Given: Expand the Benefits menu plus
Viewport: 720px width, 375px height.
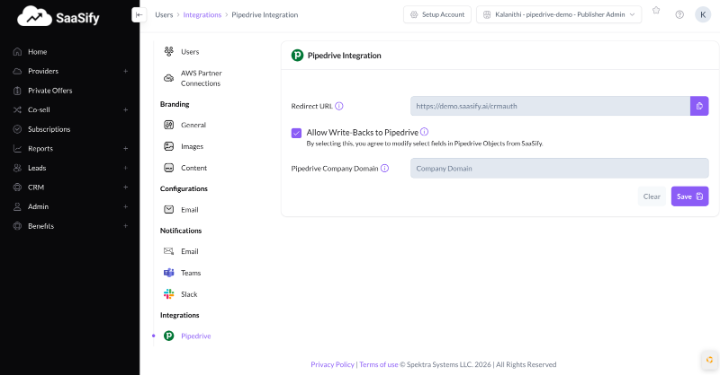Looking at the screenshot, I should [125, 226].
